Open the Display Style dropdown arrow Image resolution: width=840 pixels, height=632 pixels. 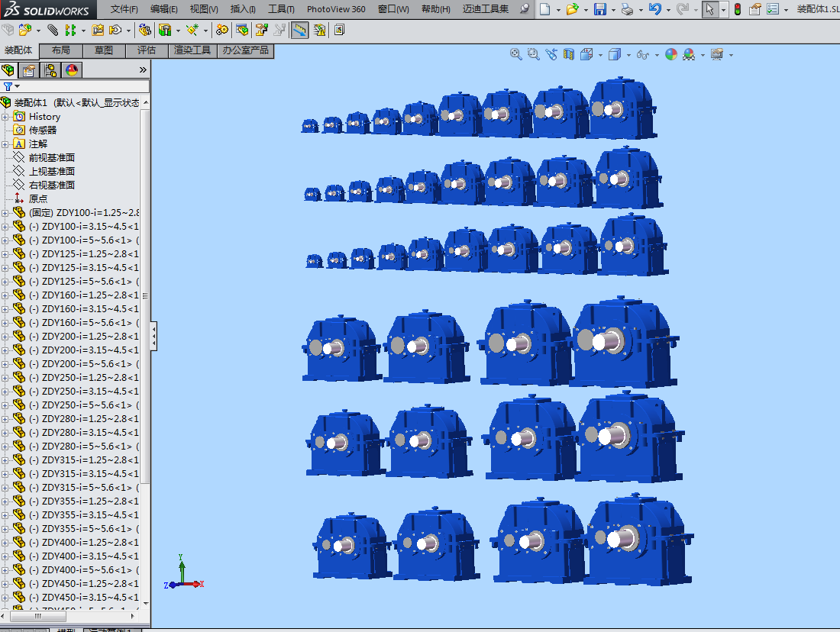tap(628, 55)
